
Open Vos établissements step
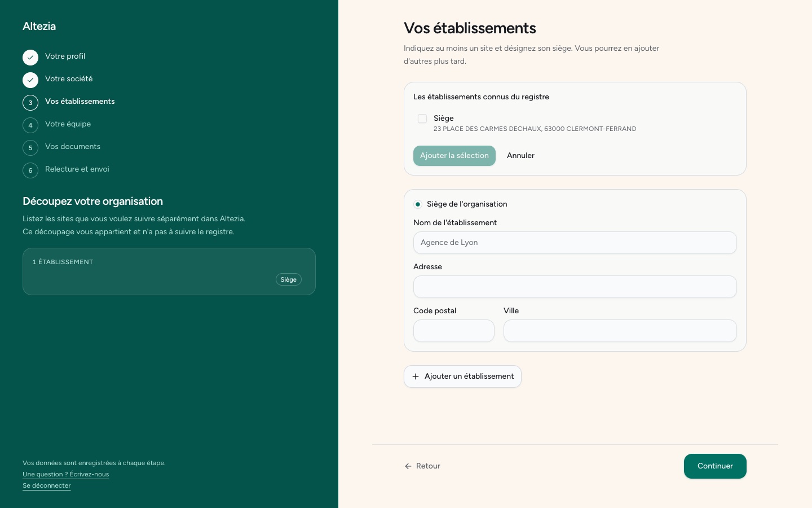pos(80,102)
